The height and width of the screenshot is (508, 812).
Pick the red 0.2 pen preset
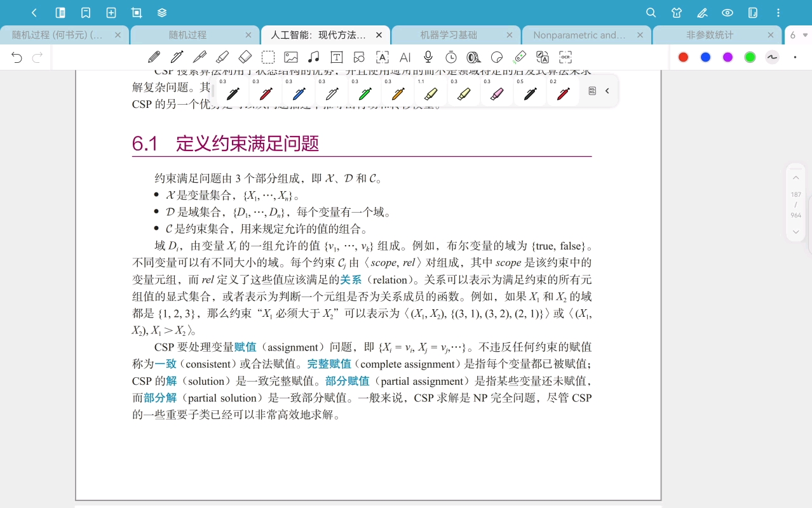(563, 91)
